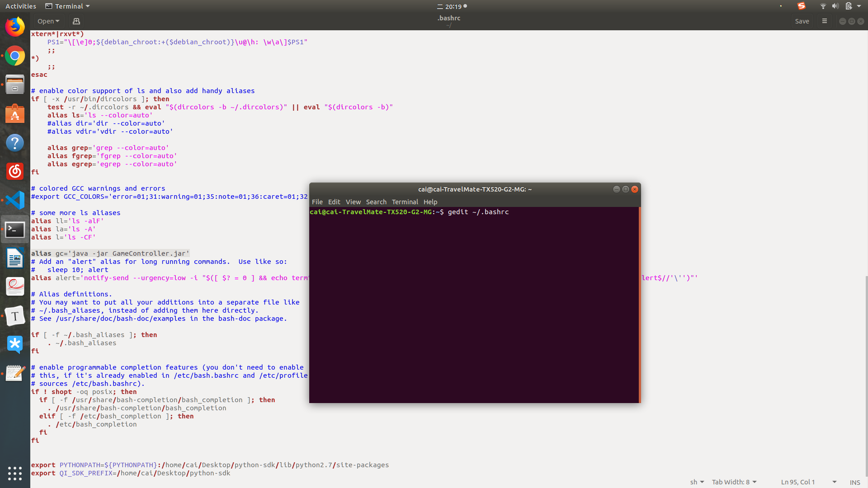Expand the Open file dropdown
The image size is (868, 488).
click(x=48, y=21)
